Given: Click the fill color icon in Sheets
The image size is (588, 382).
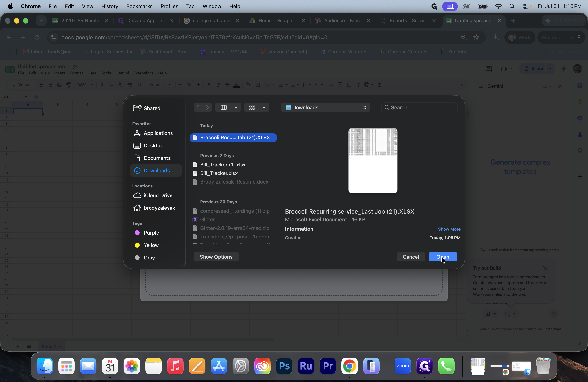Looking at the screenshot, I should pyautogui.click(x=248, y=85).
